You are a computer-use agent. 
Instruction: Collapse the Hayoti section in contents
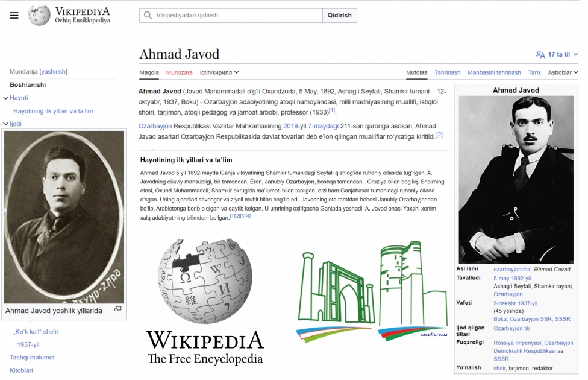(6, 98)
